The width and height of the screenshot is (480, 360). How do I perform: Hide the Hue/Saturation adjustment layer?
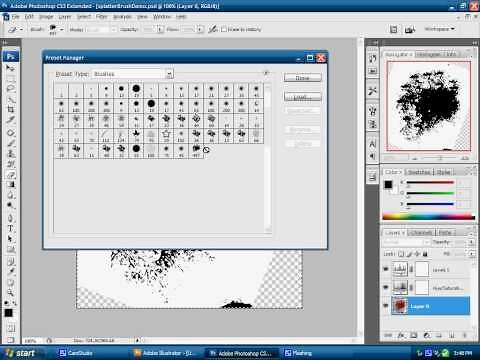click(386, 287)
